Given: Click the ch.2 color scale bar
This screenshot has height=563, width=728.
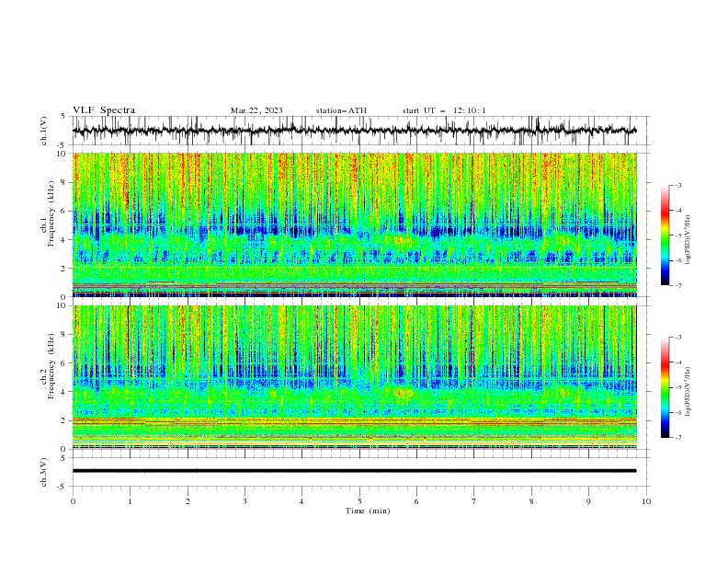Looking at the screenshot, I should point(665,387).
